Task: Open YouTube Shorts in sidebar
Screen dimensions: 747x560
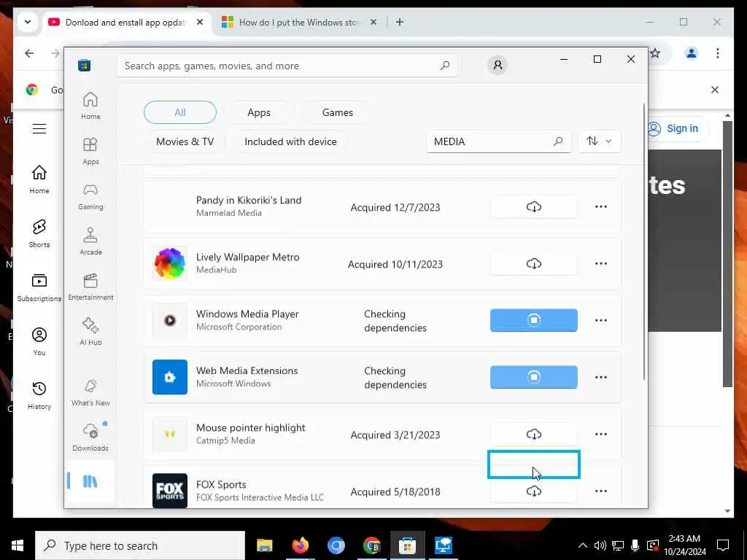Action: pyautogui.click(x=39, y=233)
